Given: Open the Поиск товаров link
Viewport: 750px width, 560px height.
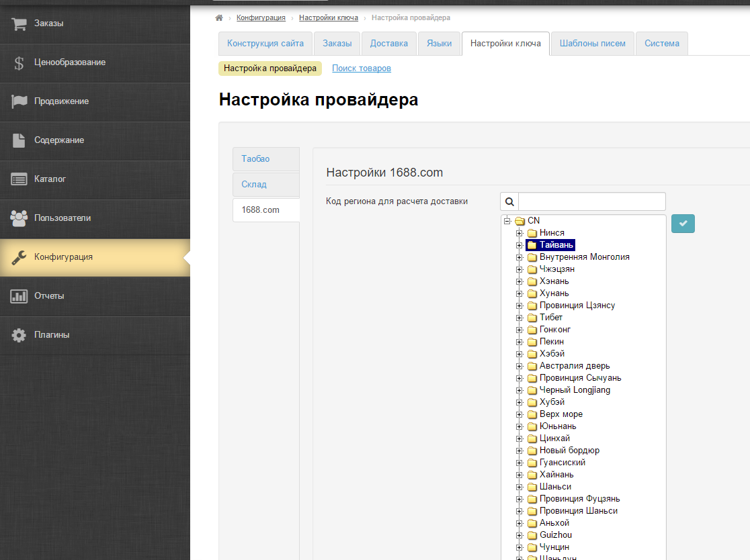Looking at the screenshot, I should pyautogui.click(x=362, y=68).
